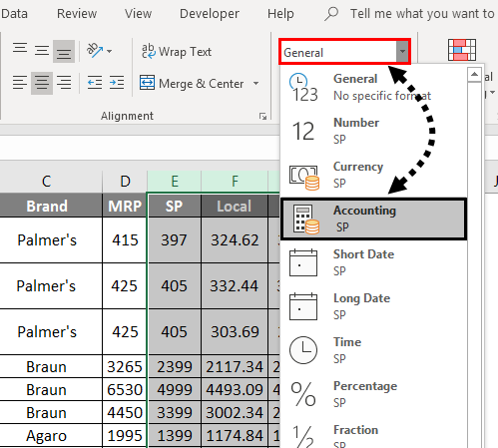Viewport: 498px width, 448px height.
Task: Click the cell containing 2399
Action: coord(175,366)
